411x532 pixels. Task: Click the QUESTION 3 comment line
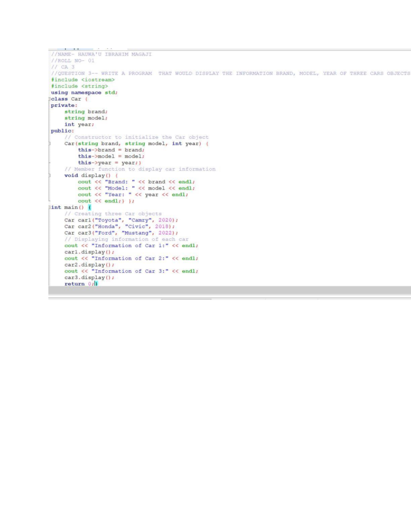click(x=137, y=73)
